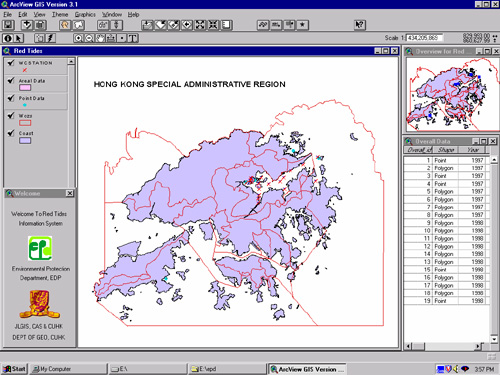500x375 pixels.
Task: Hide the Coast theme layer
Action: pyautogui.click(x=11, y=133)
